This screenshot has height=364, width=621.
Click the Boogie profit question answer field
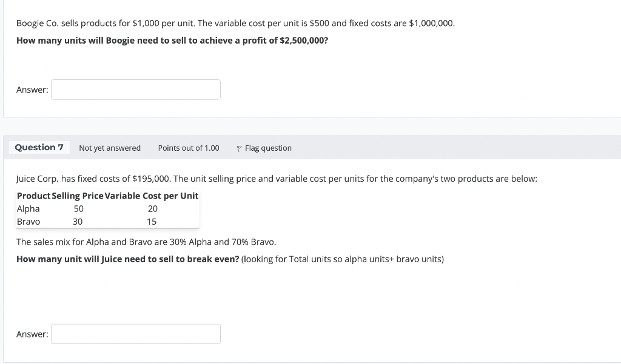tap(135, 90)
